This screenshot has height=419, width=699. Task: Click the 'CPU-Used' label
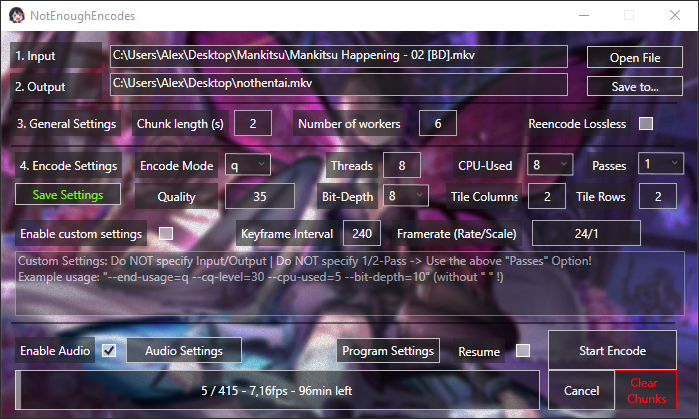485,165
